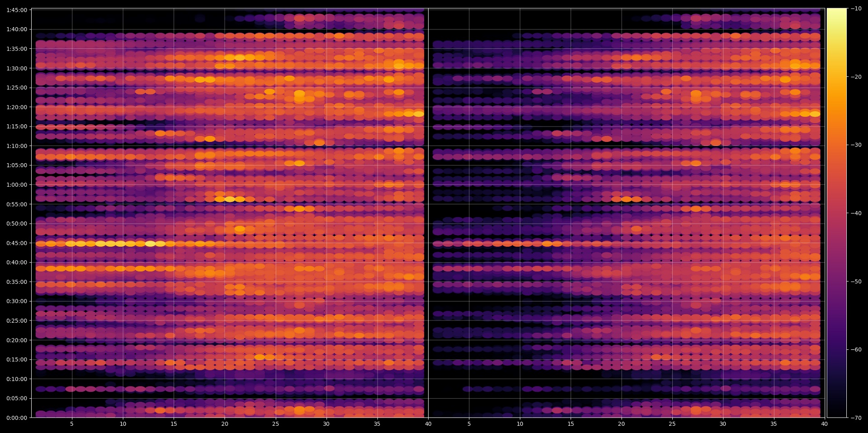This screenshot has width=868, height=433.
Task: Click the 0:00:00 y-axis time label
Action: click(17, 418)
